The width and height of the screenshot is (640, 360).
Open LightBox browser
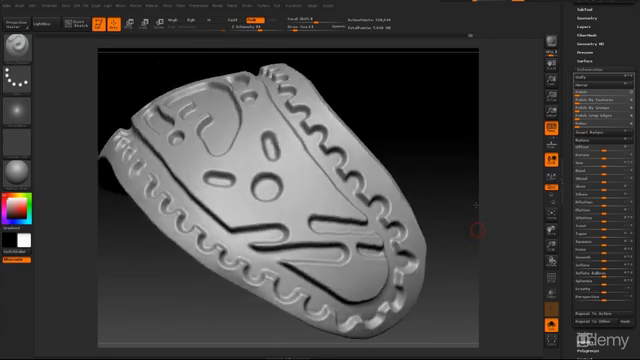coord(46,24)
